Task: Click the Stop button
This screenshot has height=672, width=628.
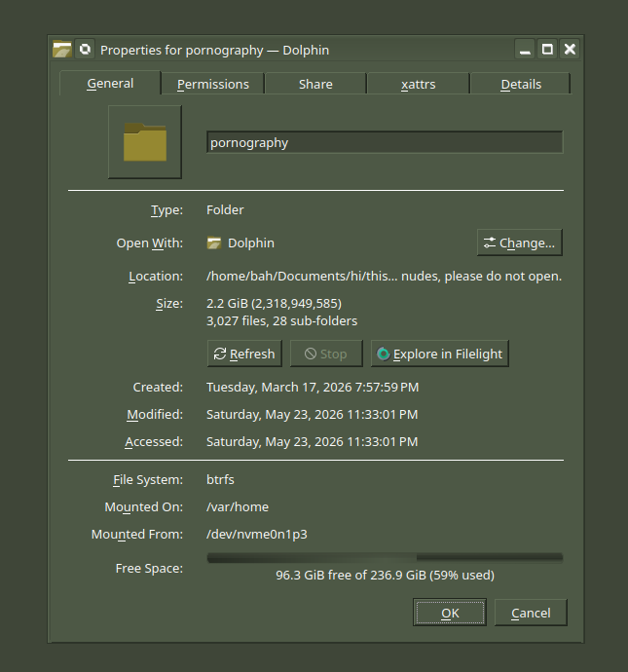Action: pos(326,354)
